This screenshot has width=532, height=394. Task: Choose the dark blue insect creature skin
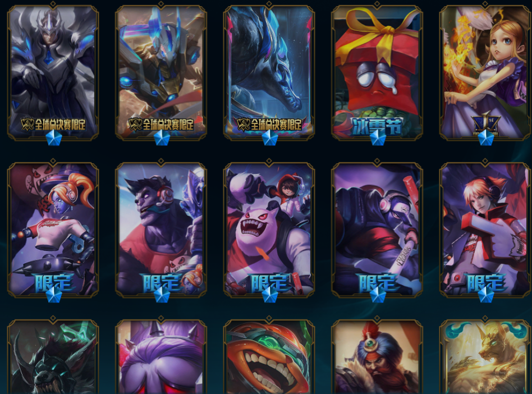[x=269, y=72]
